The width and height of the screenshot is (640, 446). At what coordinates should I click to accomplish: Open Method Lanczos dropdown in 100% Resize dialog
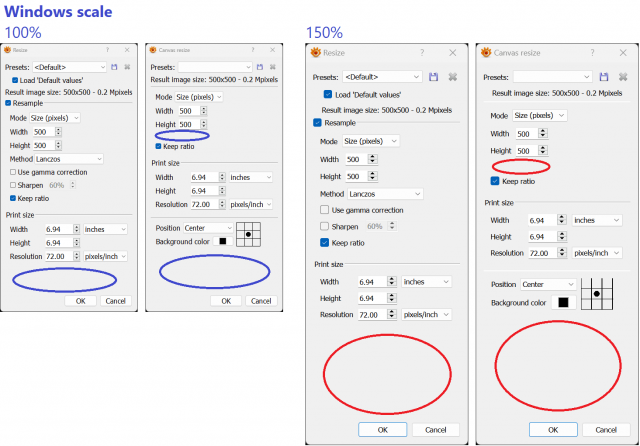click(69, 159)
